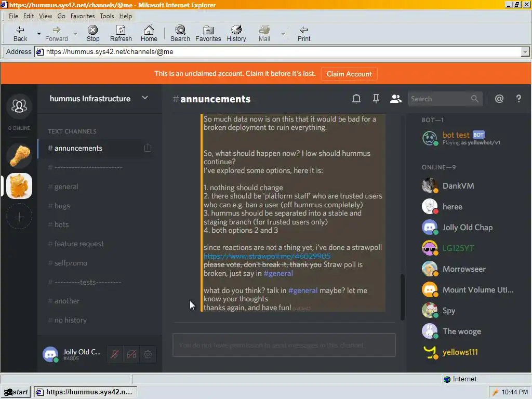The height and width of the screenshot is (399, 532).
Task: Select the chicken drumstick server icon
Action: pyautogui.click(x=19, y=156)
